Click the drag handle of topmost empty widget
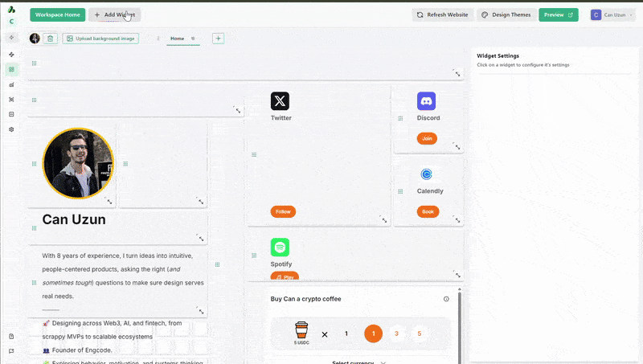Image resolution: width=643 pixels, height=364 pixels. pyautogui.click(x=35, y=63)
